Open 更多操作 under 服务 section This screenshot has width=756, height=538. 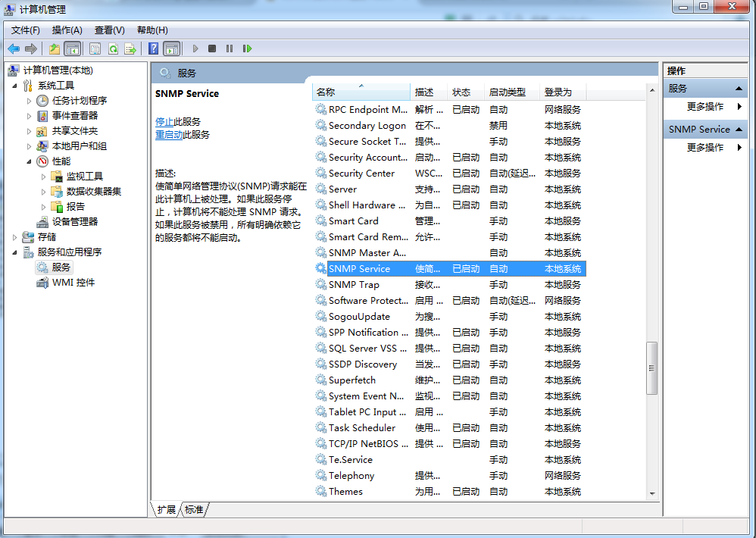tap(705, 107)
